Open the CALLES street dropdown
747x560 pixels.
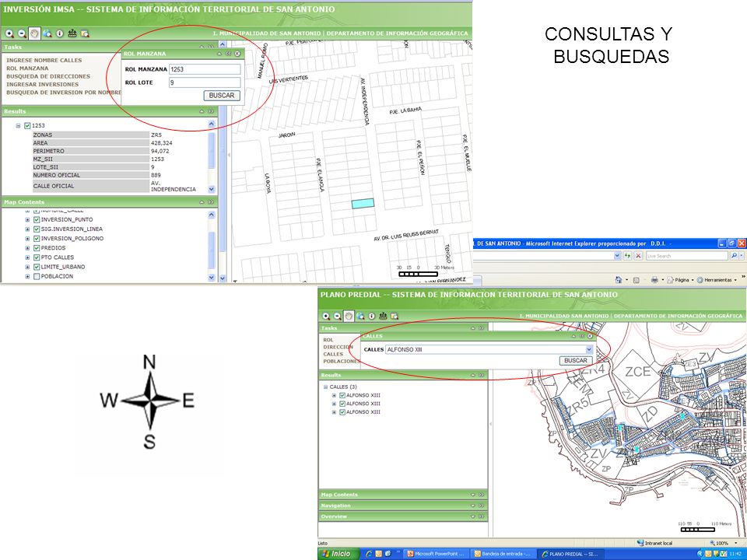click(x=589, y=349)
